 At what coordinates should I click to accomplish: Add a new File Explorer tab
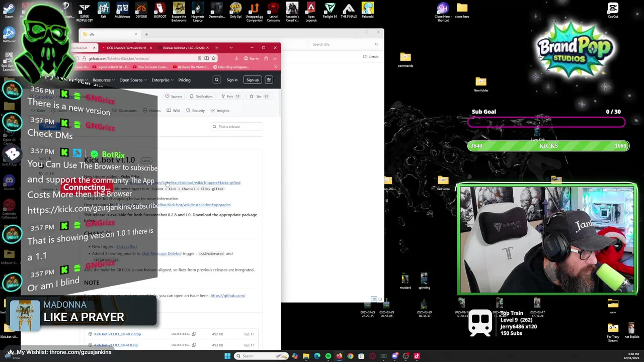pos(146,34)
